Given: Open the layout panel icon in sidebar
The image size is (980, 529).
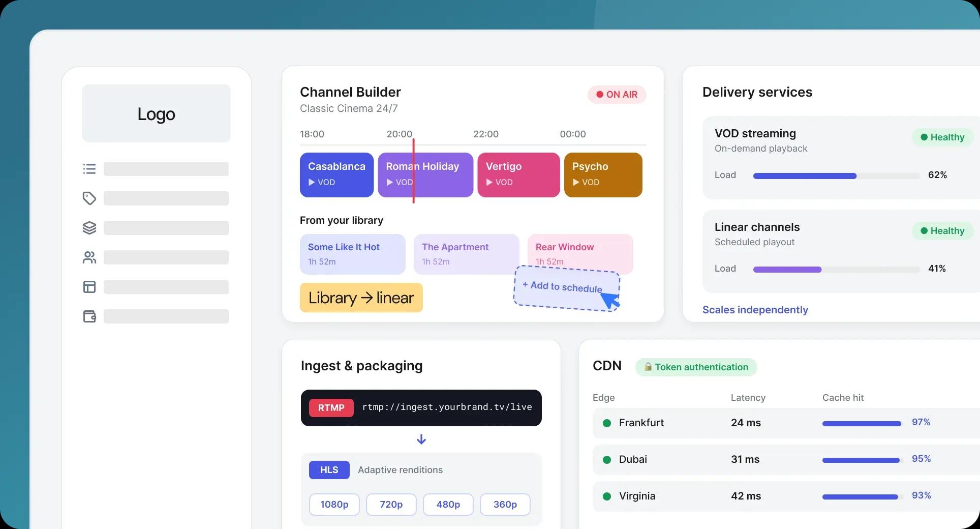Looking at the screenshot, I should tap(89, 287).
